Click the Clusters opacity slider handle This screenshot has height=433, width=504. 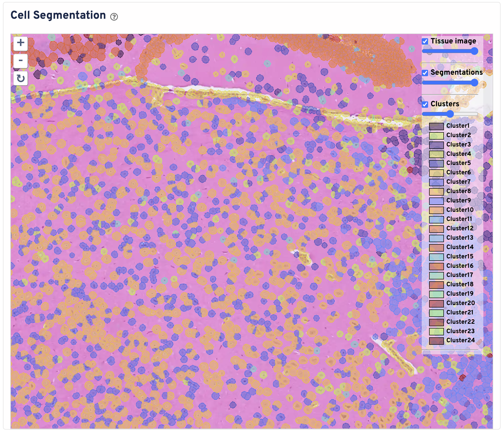(x=450, y=114)
